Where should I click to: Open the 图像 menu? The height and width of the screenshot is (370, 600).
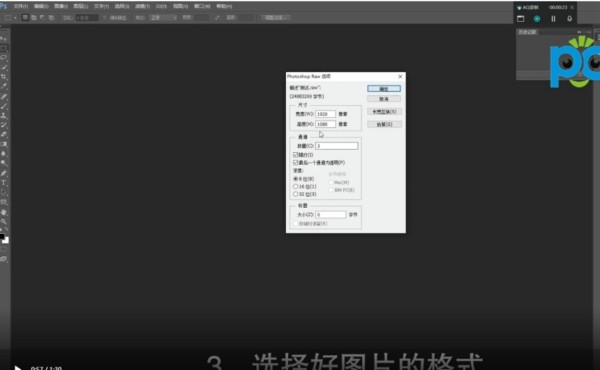61,6
